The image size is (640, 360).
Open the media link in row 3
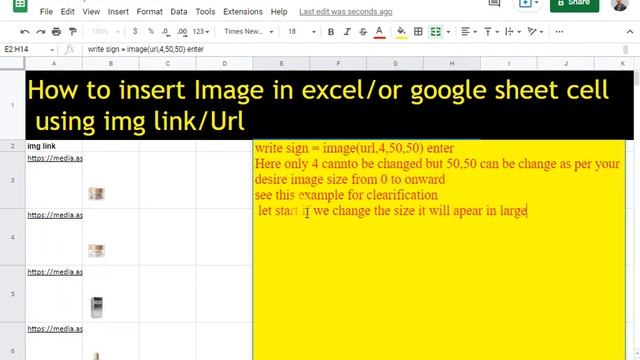(x=55, y=158)
